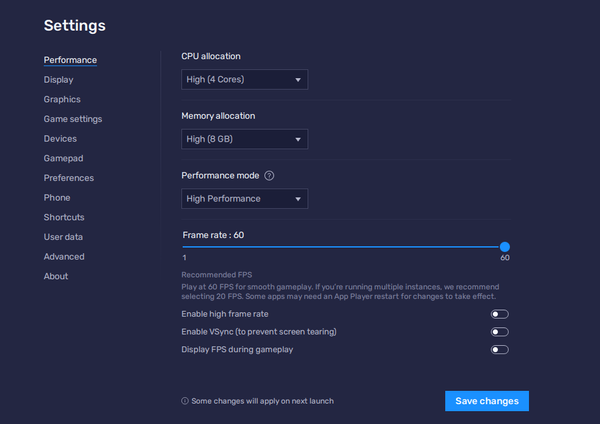Go to Game settings section

click(72, 119)
